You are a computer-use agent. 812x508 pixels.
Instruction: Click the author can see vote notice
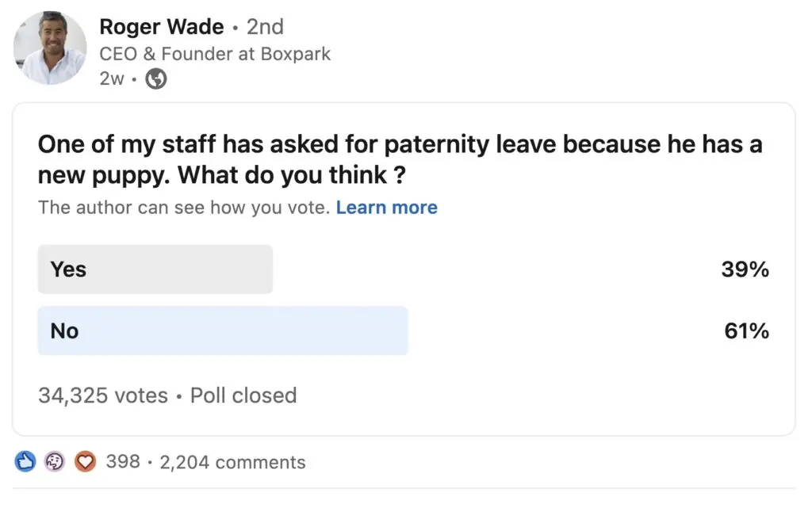pos(184,208)
